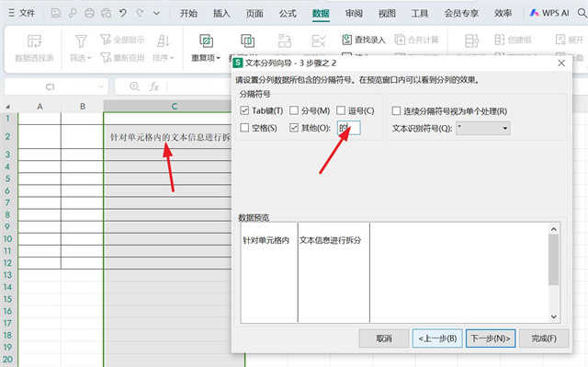Select row 2 header
This screenshot has height=367, width=588.
[x=7, y=136]
